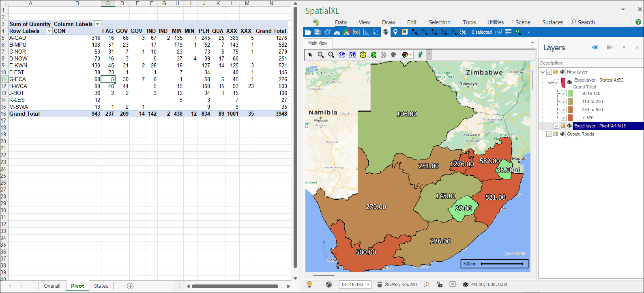Switch to the States sheet tab

pos(101,286)
